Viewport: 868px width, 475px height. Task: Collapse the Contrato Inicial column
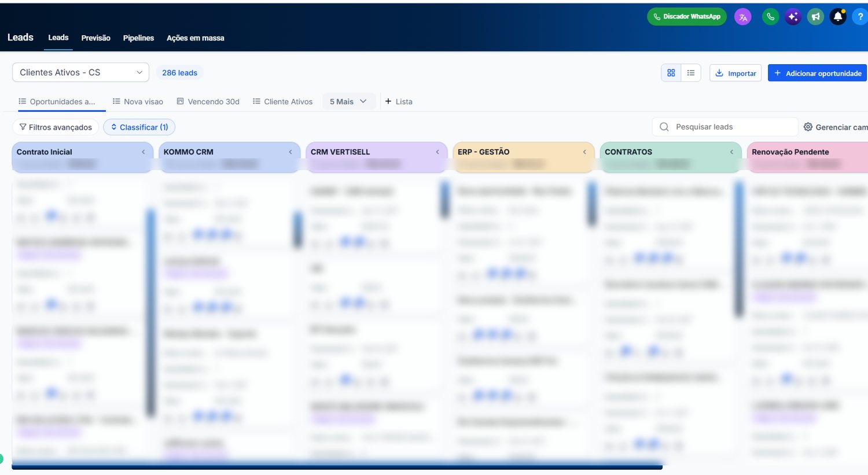(x=144, y=152)
